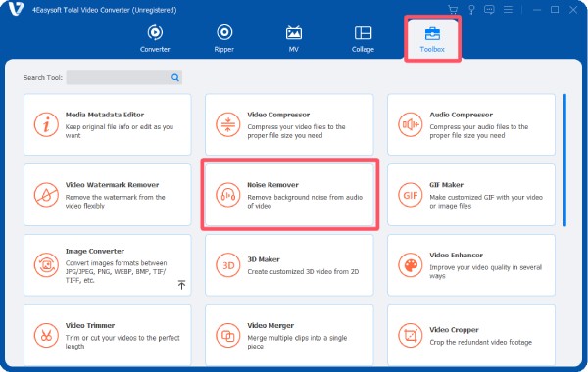Open Video Watermark Remover title
Image resolution: width=588 pixels, height=372 pixels.
click(x=112, y=185)
